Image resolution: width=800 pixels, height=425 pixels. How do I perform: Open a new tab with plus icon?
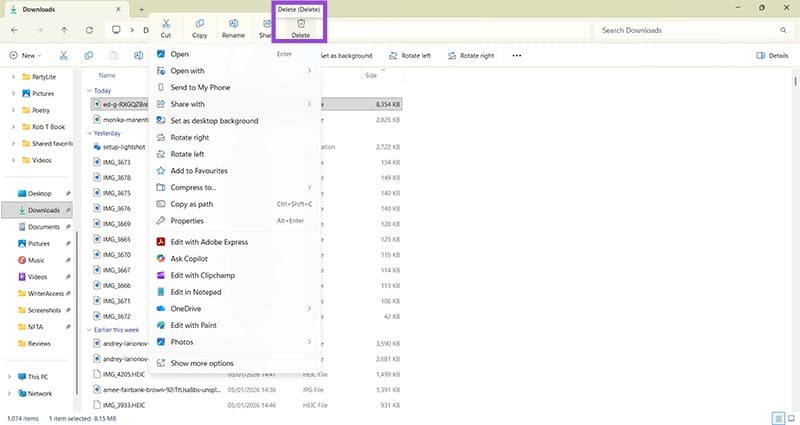tap(141, 9)
